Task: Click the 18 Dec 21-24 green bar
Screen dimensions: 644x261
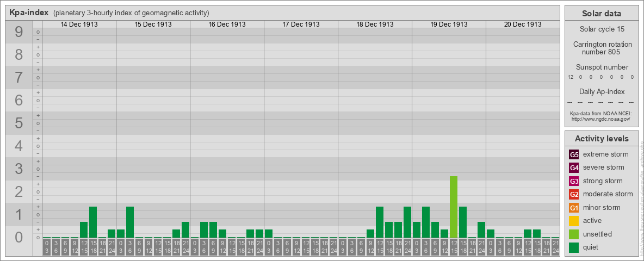Action: click(407, 222)
